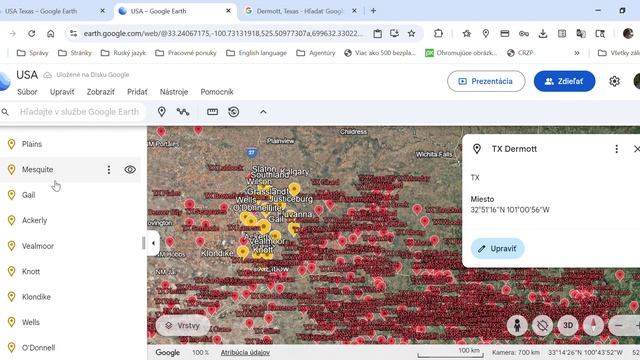Open Atribúcia údajov link
The width and height of the screenshot is (640, 360).
[x=245, y=352]
